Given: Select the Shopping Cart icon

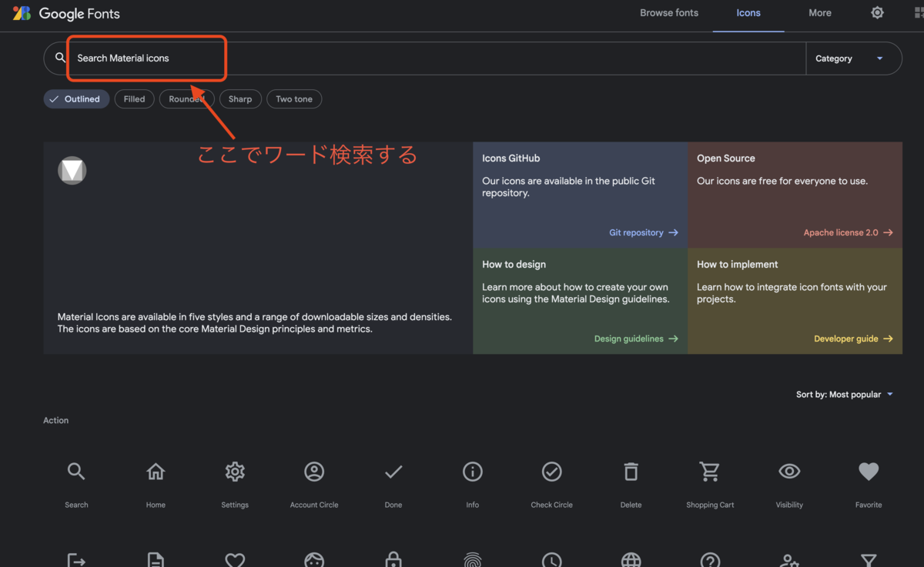Looking at the screenshot, I should 710,472.
